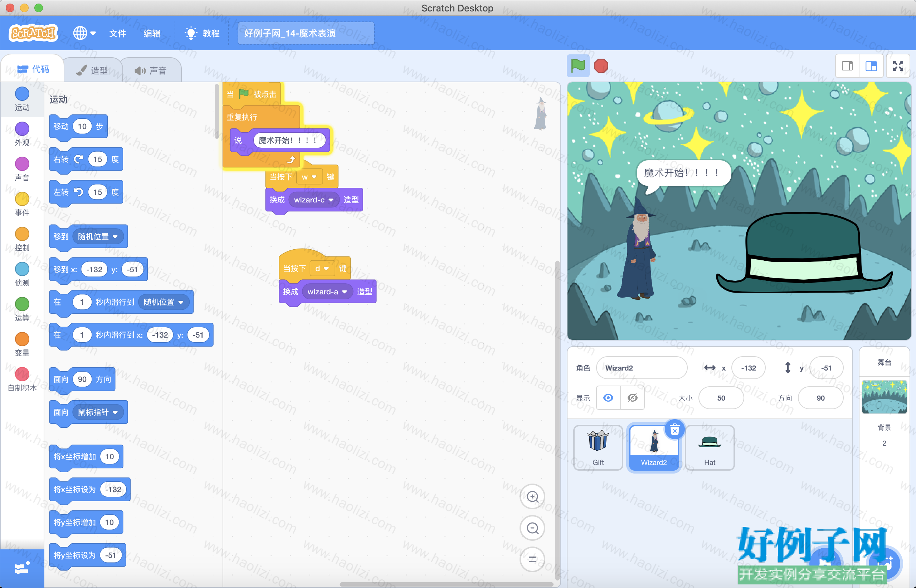The image size is (916, 588).
Task: Show the sprite with eye button
Action: [x=609, y=398]
